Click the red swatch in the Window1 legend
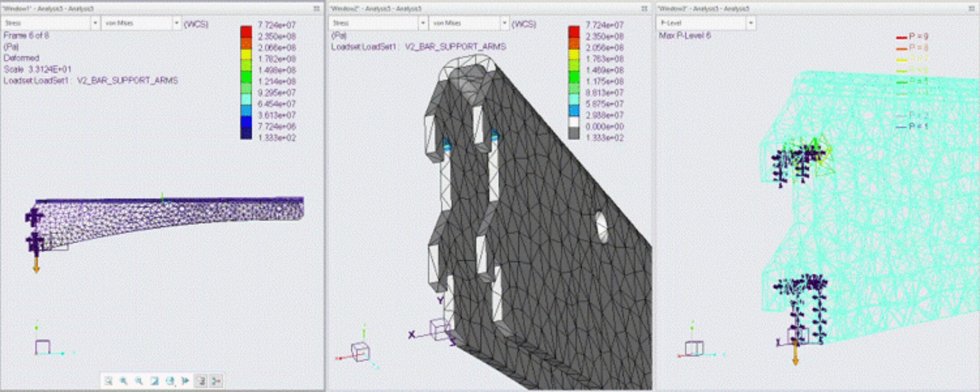 [246, 31]
